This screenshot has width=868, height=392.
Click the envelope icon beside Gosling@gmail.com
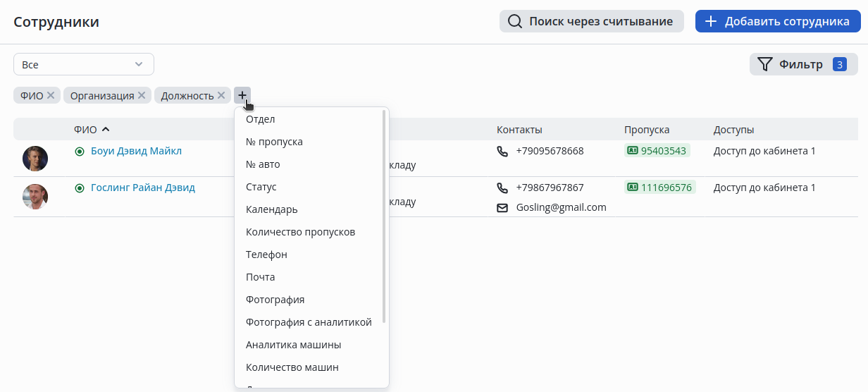(502, 208)
